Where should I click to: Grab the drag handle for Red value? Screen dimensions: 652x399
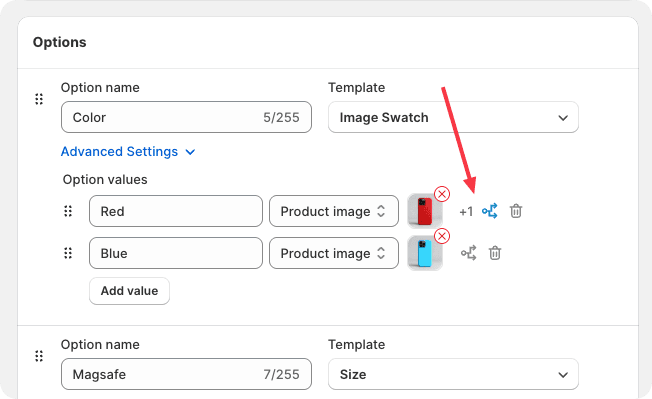point(68,211)
